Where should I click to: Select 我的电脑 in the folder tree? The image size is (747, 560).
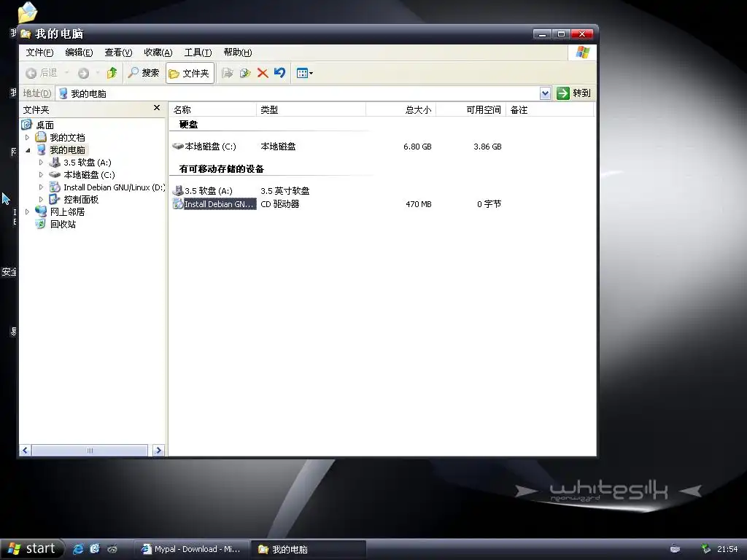pos(67,150)
